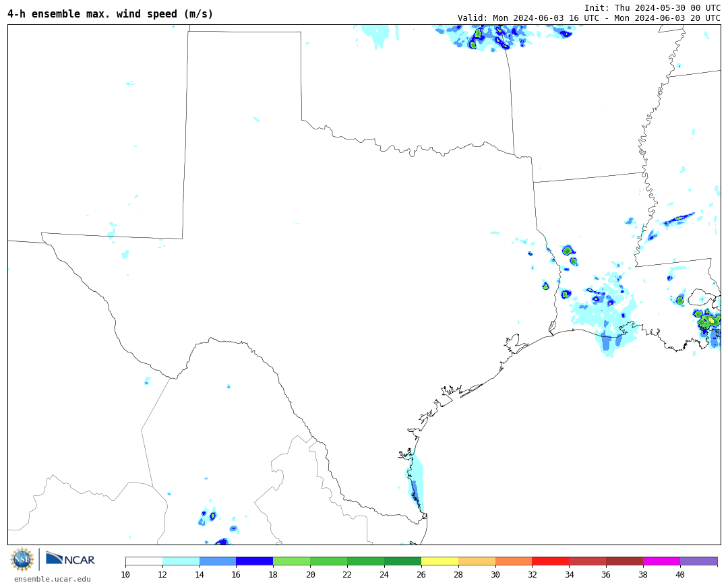Screen dimensions: 728x587
Task: Click the legend label '26'
Action: (x=421, y=574)
